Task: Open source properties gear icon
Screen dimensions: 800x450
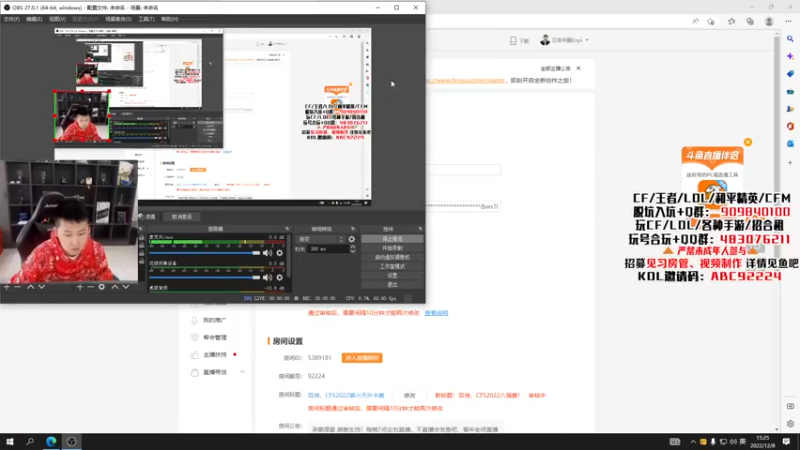Action: coord(102,287)
